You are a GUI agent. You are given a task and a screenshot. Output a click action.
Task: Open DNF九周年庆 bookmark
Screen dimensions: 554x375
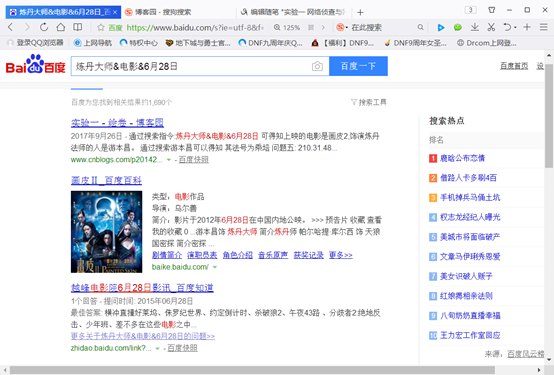coord(271,43)
